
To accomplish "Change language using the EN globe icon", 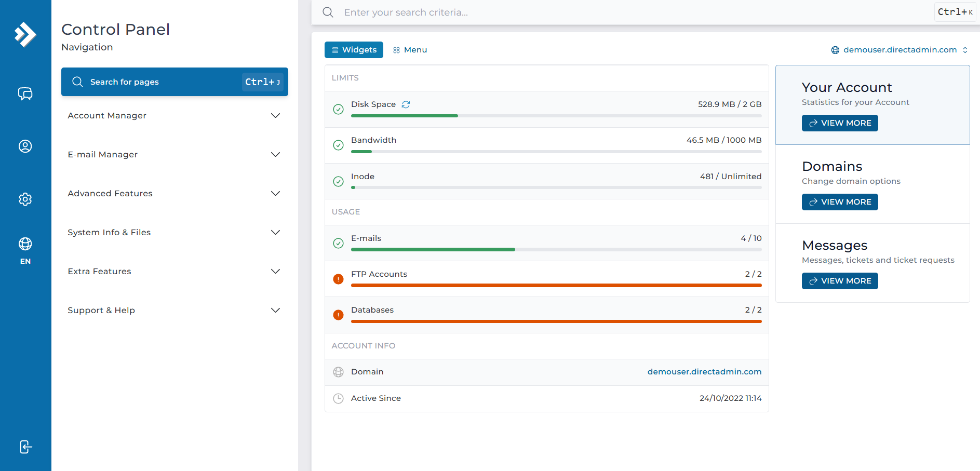I will (25, 251).
